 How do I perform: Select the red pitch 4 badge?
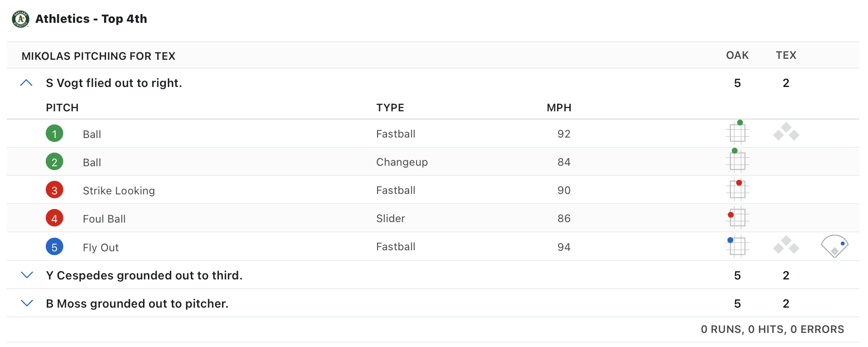[x=54, y=218]
